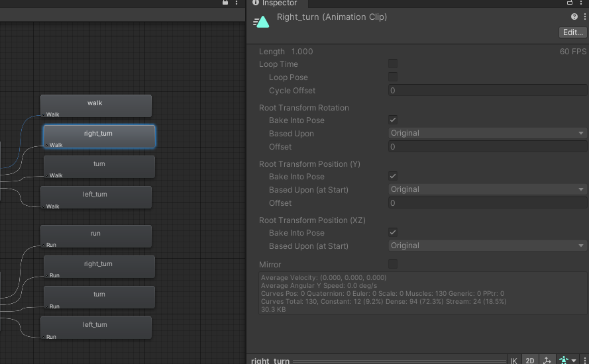589x364 pixels.
Task: Open Based Upon dropdown for Position (XZ)
Action: [488, 246]
